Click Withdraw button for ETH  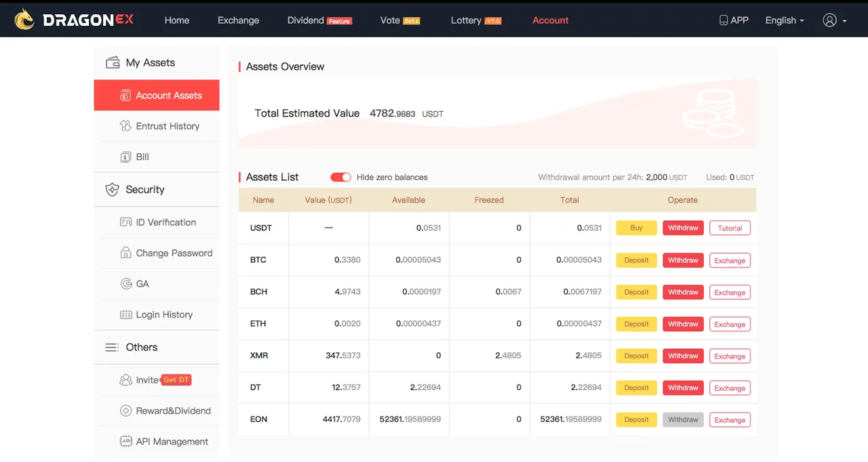click(x=683, y=324)
